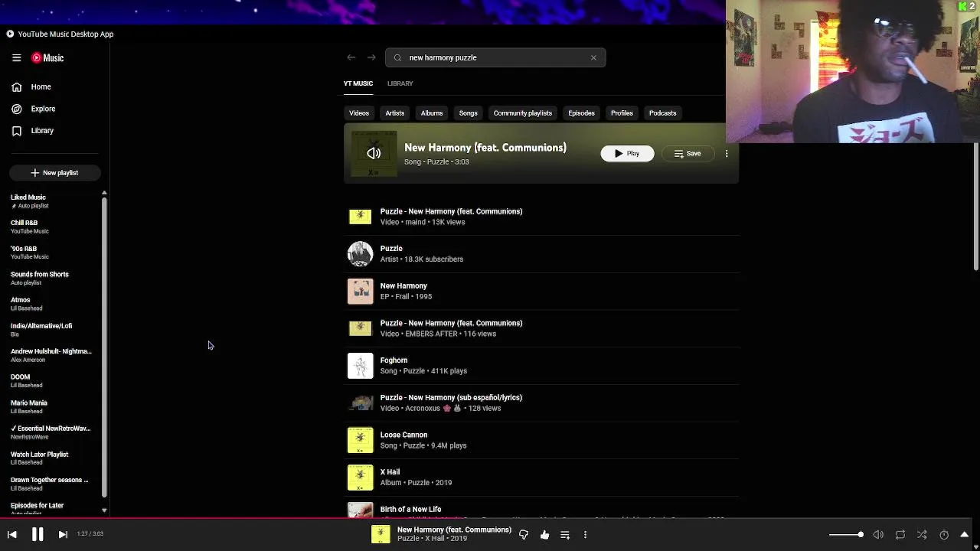980x551 pixels.
Task: Like the playing song
Action: pos(544,535)
